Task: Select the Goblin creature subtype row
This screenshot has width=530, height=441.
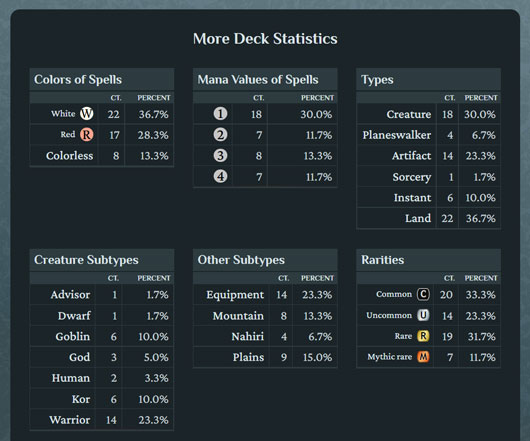Action: click(x=102, y=336)
